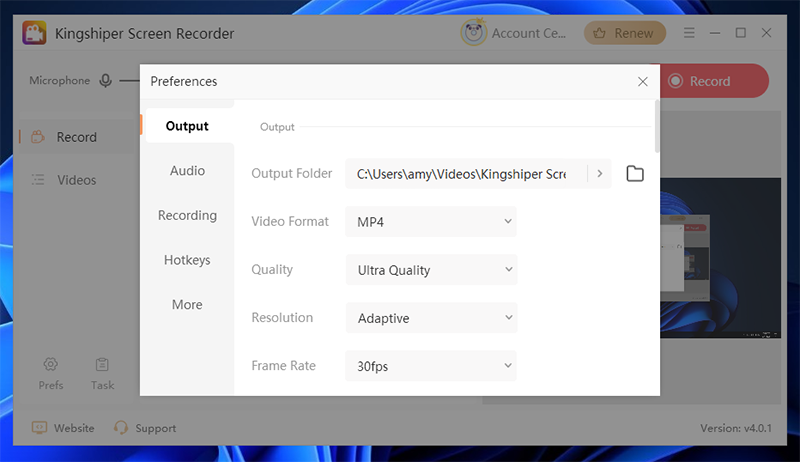Start recording with the red Record button
Screen dimensions: 800x462
[714, 81]
